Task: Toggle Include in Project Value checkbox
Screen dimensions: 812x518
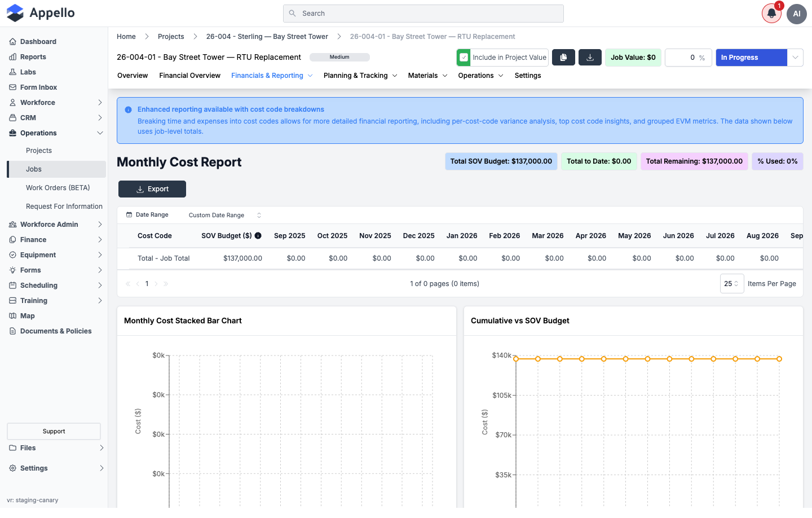Action: (464, 58)
